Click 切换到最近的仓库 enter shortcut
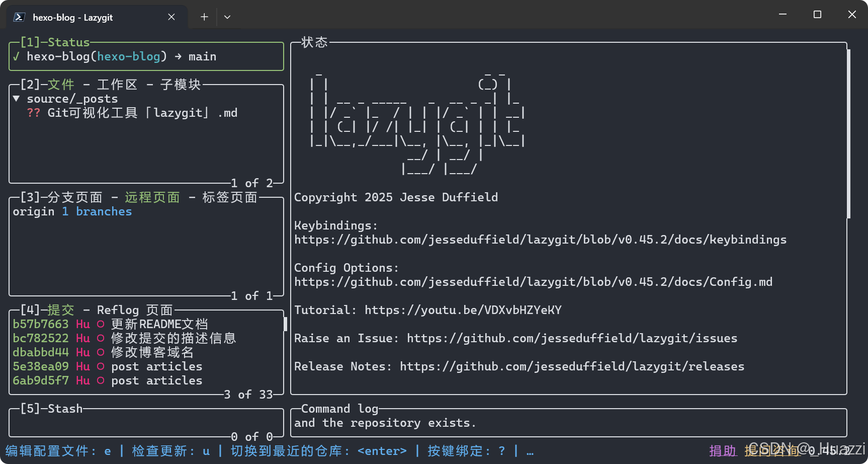868x464 pixels. (319, 451)
